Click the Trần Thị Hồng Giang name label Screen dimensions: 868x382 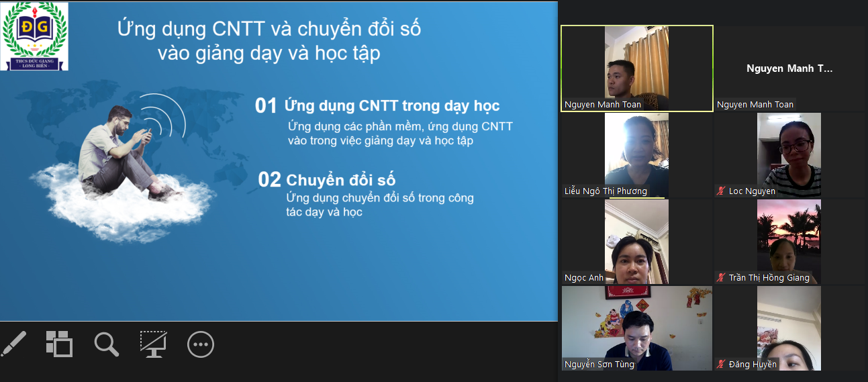[x=769, y=278]
